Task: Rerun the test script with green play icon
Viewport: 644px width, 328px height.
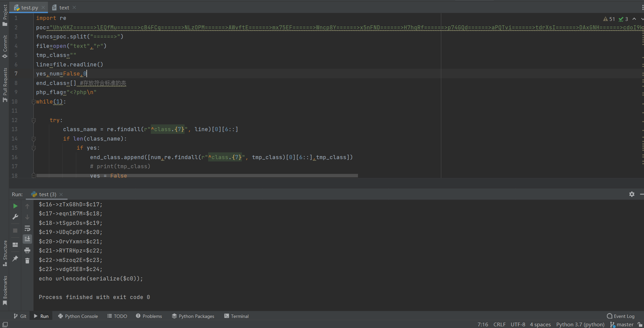Action: 15,206
